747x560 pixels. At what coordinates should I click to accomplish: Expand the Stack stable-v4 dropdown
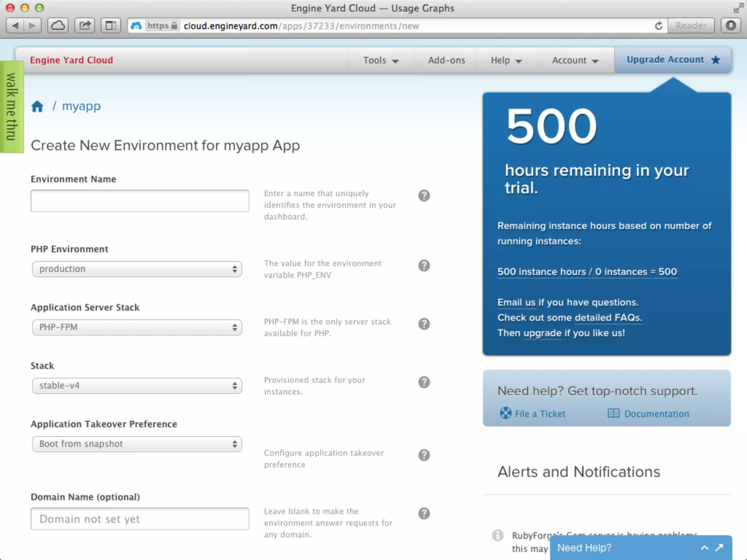click(137, 386)
